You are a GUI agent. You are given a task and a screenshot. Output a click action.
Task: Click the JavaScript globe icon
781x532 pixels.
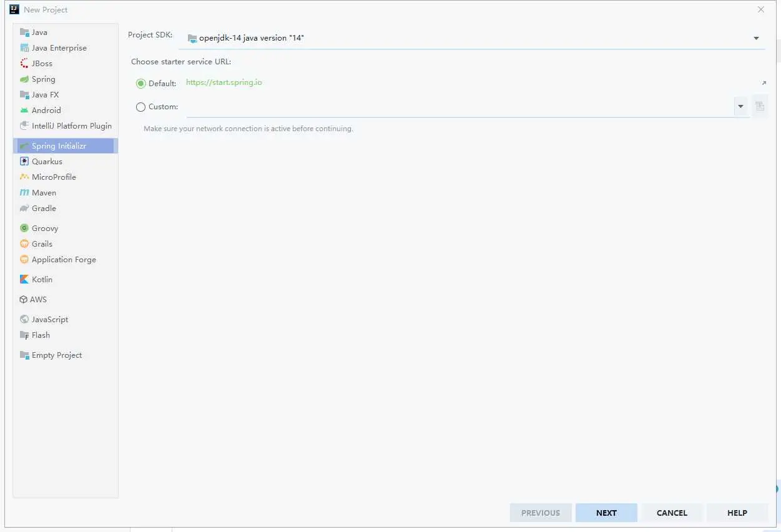point(24,320)
